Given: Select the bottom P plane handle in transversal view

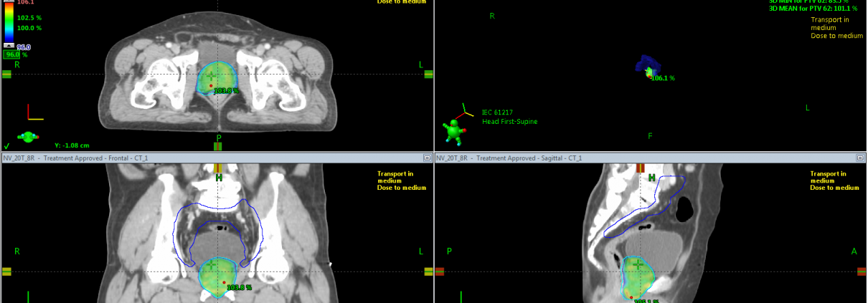Looking at the screenshot, I should pos(218,146).
